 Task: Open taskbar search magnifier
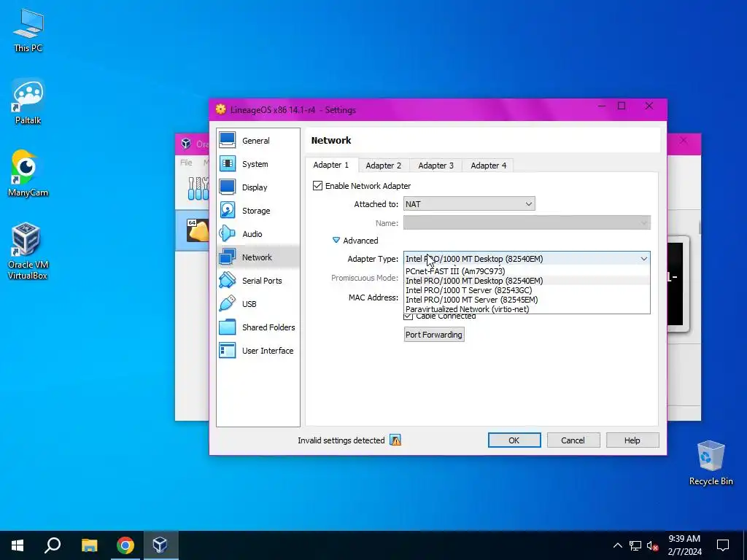pos(53,545)
